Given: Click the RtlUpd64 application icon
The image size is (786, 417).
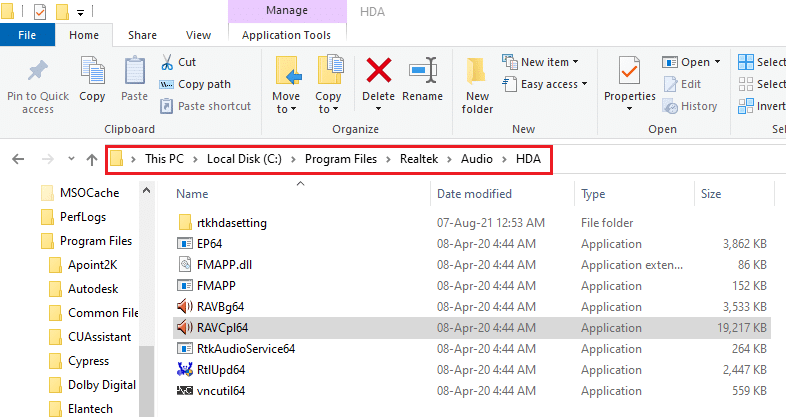Looking at the screenshot, I should click(x=184, y=369).
